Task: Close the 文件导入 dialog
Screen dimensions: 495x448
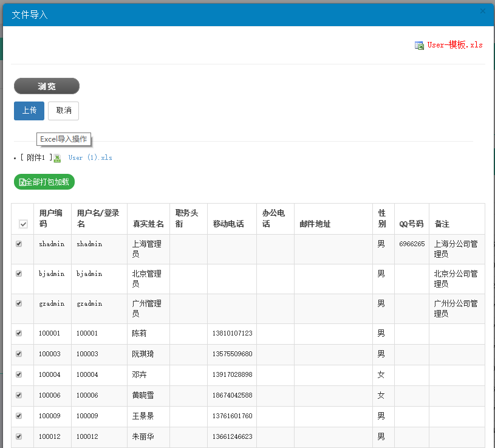Action: point(483,11)
